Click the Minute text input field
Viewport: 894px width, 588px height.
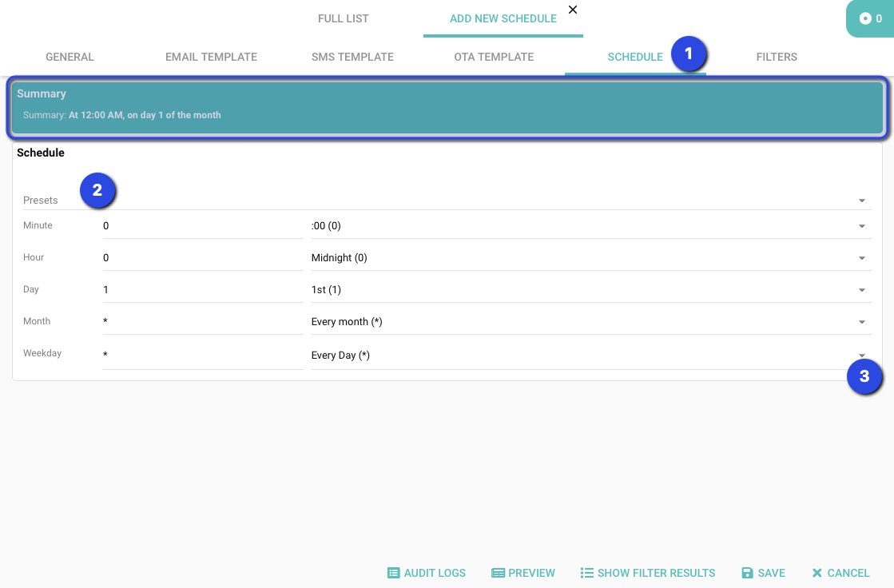(202, 226)
